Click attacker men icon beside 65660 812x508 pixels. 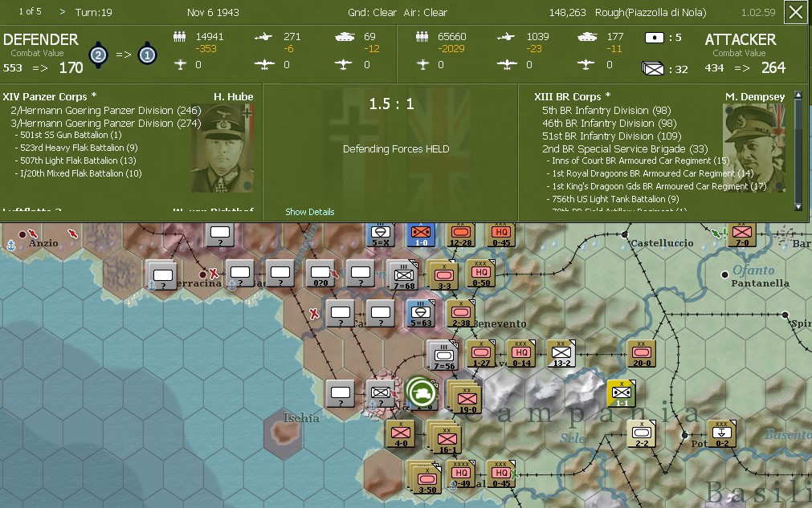[422, 37]
